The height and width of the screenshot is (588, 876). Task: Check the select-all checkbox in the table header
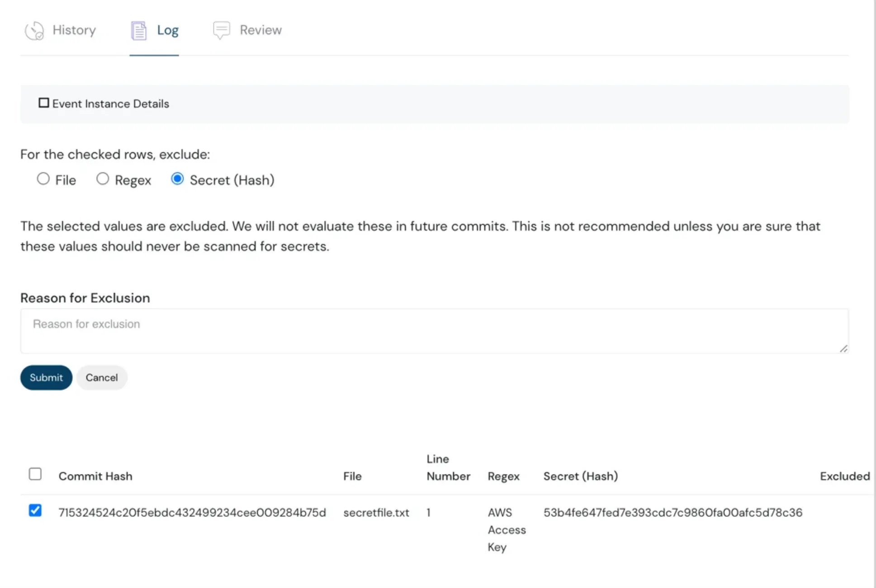coord(35,474)
